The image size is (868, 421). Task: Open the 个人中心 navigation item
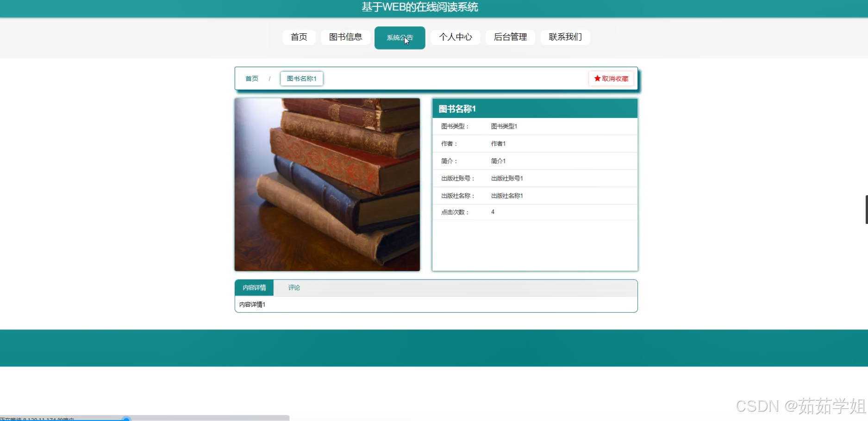coord(455,37)
